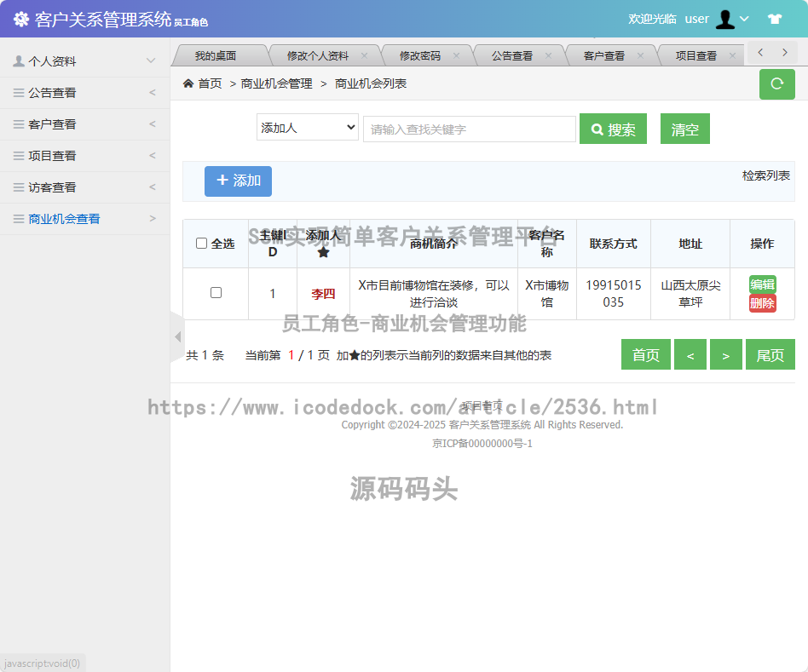The height and width of the screenshot is (672, 808).
Task: Click the 山西太原尖草坪 address cell
Action: [x=690, y=294]
